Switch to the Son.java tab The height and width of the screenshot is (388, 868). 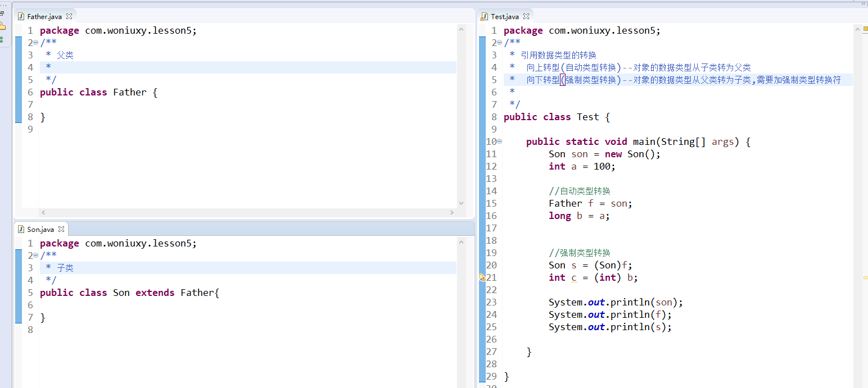click(40, 229)
